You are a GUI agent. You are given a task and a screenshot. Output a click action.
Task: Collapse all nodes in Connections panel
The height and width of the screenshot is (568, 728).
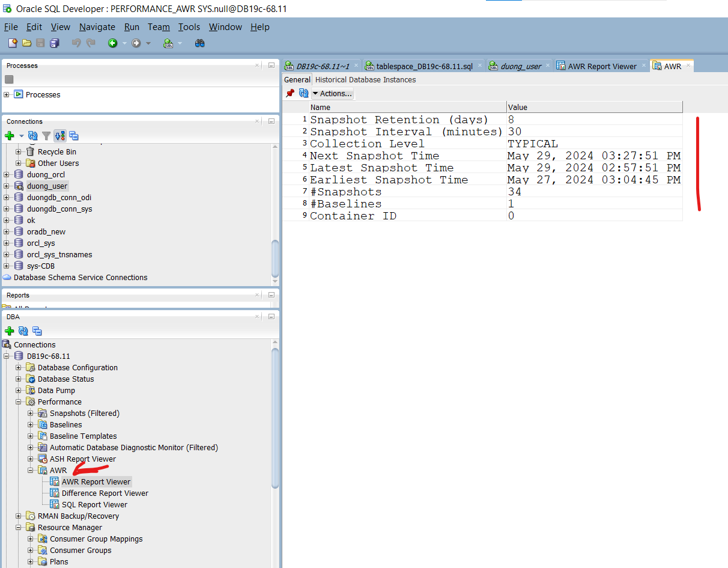74,136
